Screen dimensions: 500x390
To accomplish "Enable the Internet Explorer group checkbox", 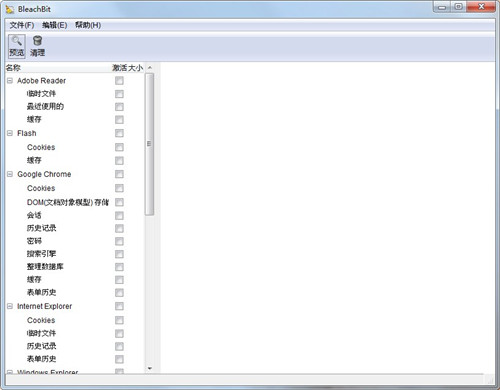I will tap(119, 306).
